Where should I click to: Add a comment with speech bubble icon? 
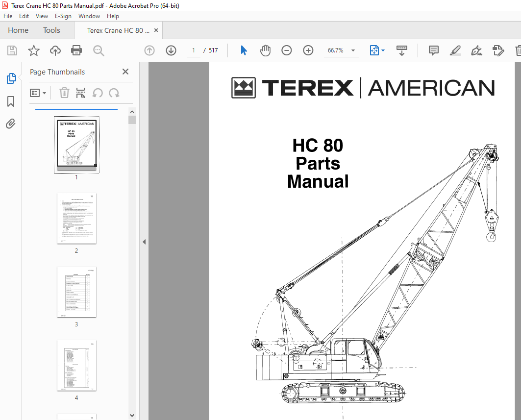click(434, 50)
